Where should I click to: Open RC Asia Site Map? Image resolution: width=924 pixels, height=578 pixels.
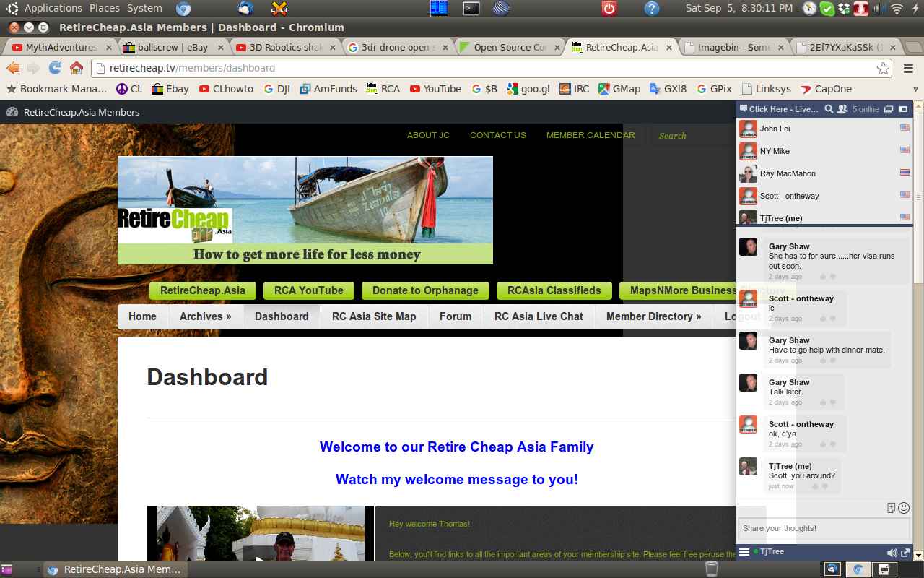coord(374,316)
